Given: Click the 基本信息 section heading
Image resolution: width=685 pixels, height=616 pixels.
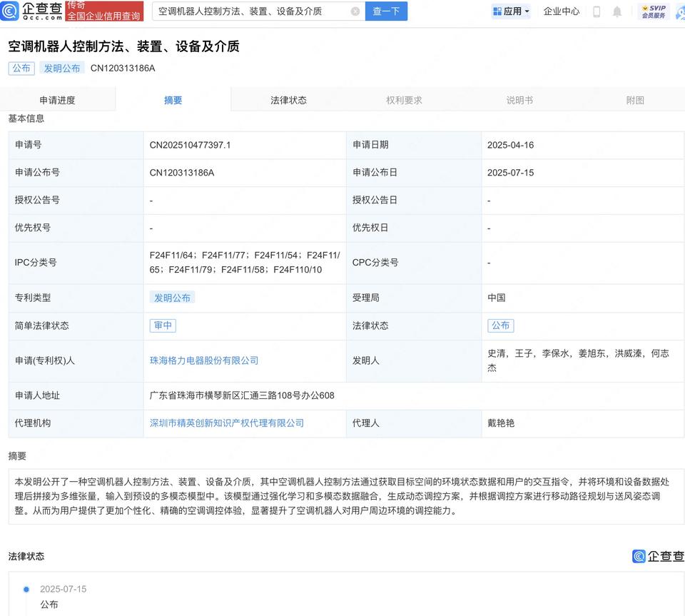Looking at the screenshot, I should (26, 118).
